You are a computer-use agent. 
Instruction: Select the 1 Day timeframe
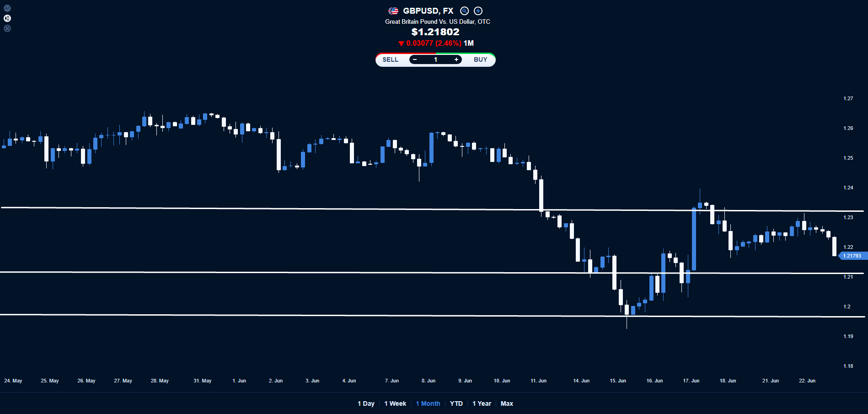pos(366,403)
